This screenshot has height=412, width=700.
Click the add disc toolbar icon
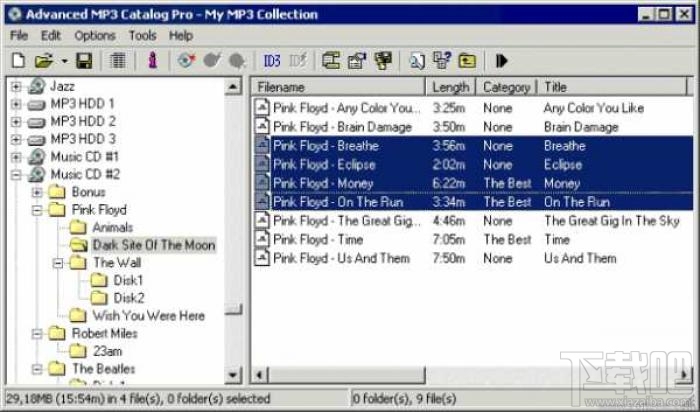[187, 60]
